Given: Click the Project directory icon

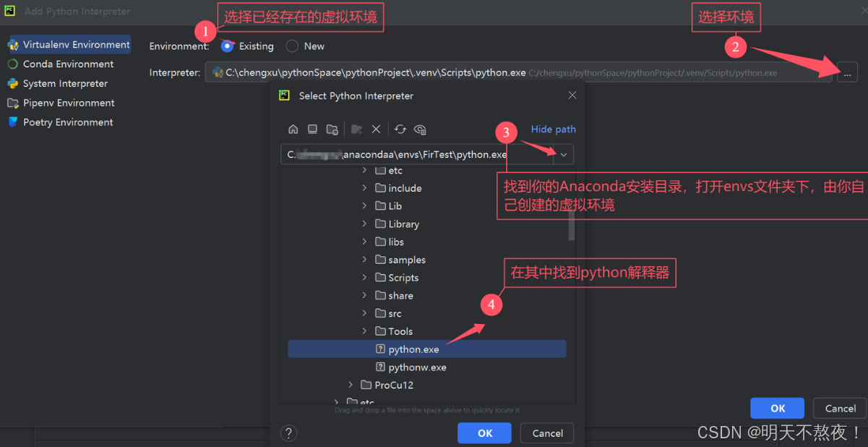Looking at the screenshot, I should click(332, 129).
